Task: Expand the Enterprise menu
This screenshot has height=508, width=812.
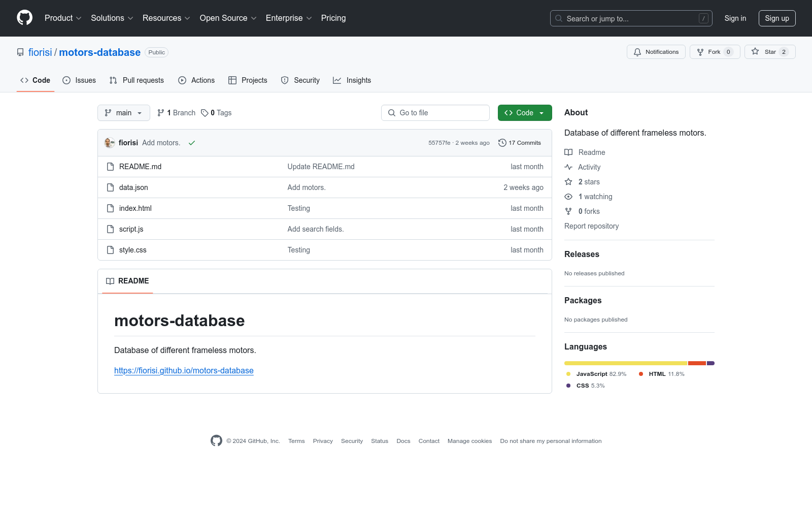Action: (x=289, y=18)
